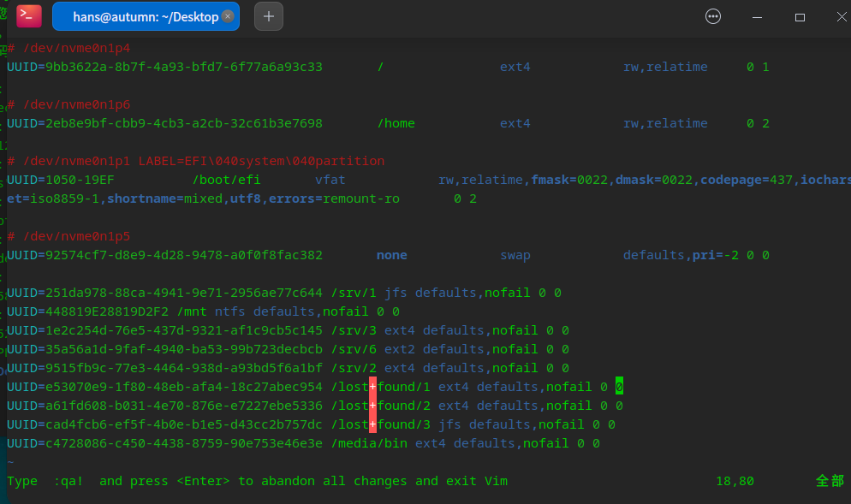Image resolution: width=851 pixels, height=504 pixels.
Task: Click UUID=a61fd608-b031-4e70-876e-e7227ebe5336
Action: coord(165,406)
